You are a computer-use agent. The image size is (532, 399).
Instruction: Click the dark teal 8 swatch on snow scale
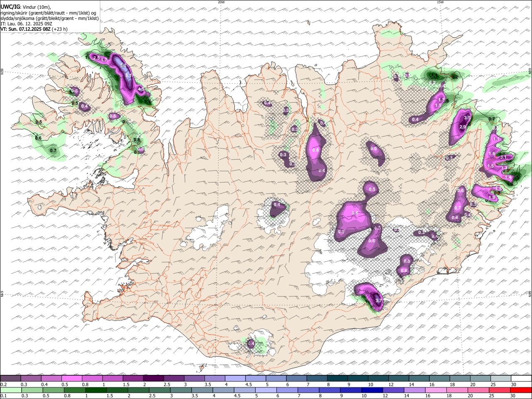(337, 378)
